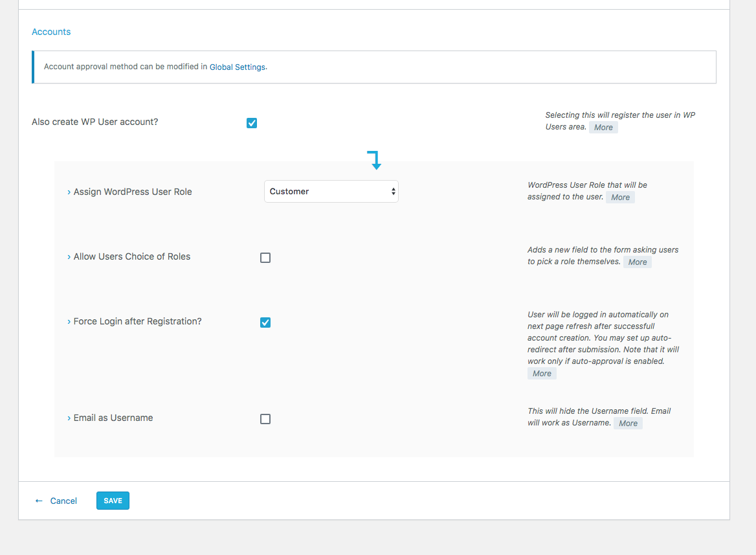
Task: Click chevron before Force Login after Registration
Action: point(69,322)
